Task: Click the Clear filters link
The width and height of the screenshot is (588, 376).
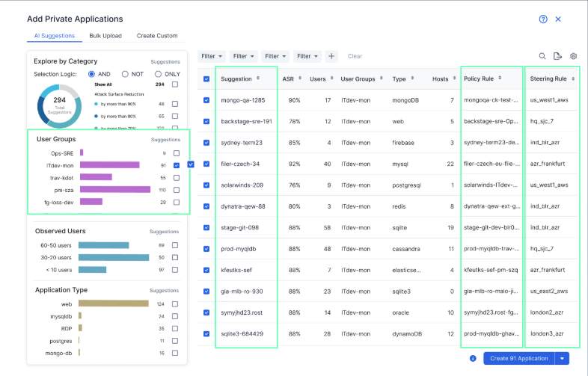Action: tap(355, 56)
